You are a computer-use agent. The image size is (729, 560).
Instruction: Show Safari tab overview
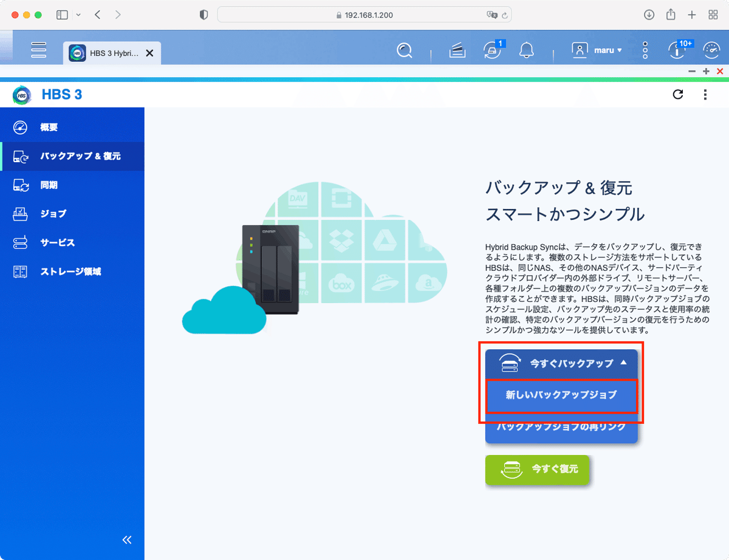(713, 15)
